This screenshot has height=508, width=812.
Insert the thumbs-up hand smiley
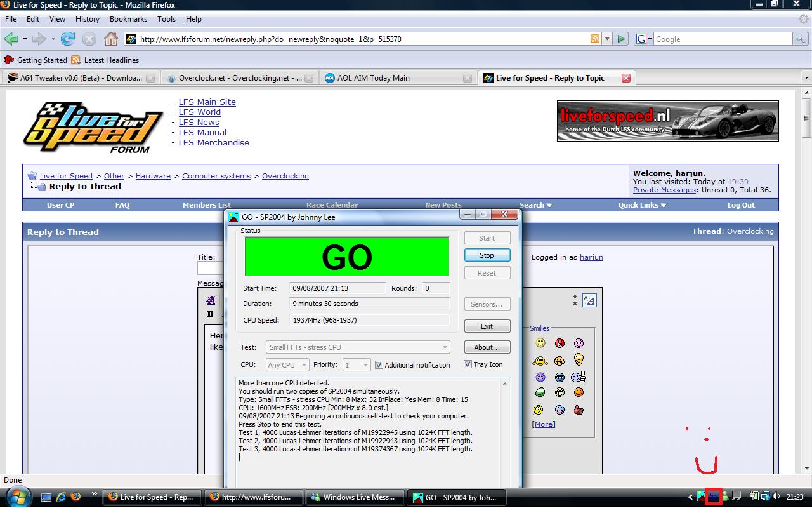[579, 410]
